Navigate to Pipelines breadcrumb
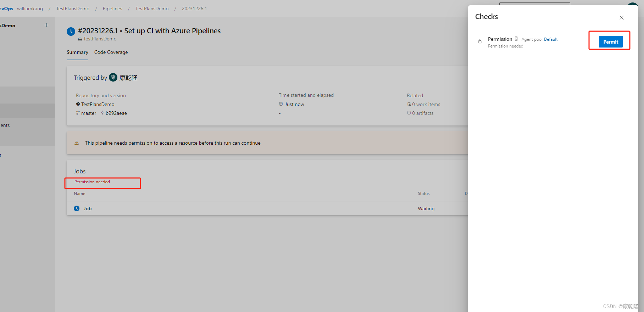Viewport: 644px width, 312px height. click(112, 9)
